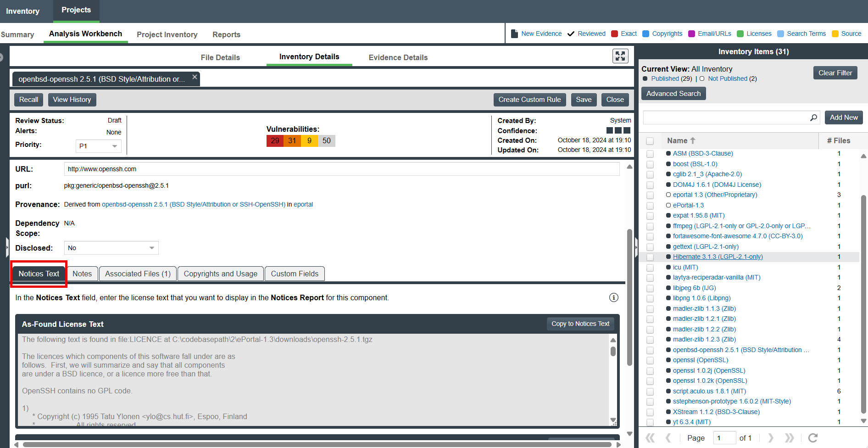Click the refresh icon in inventory pagination

pyautogui.click(x=812, y=438)
